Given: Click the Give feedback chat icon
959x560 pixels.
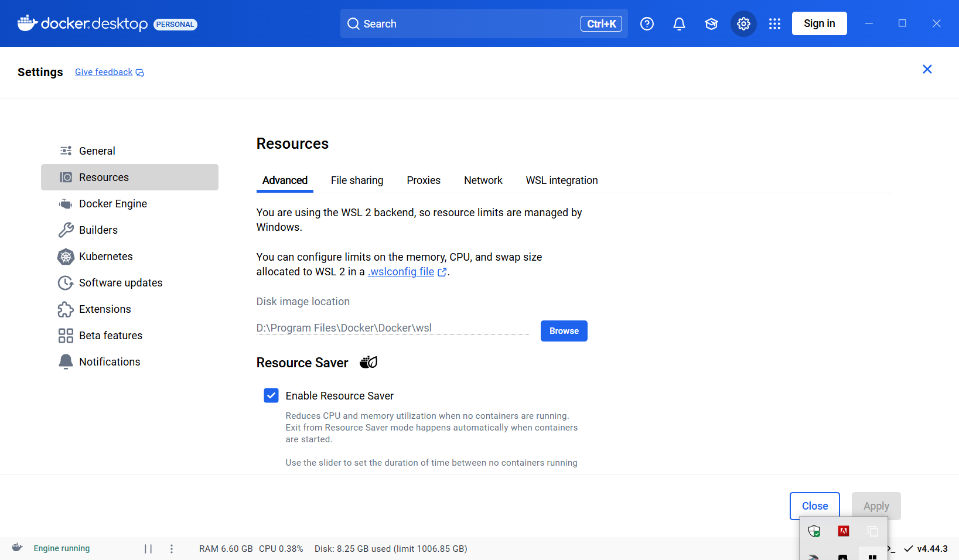Looking at the screenshot, I should click(139, 73).
